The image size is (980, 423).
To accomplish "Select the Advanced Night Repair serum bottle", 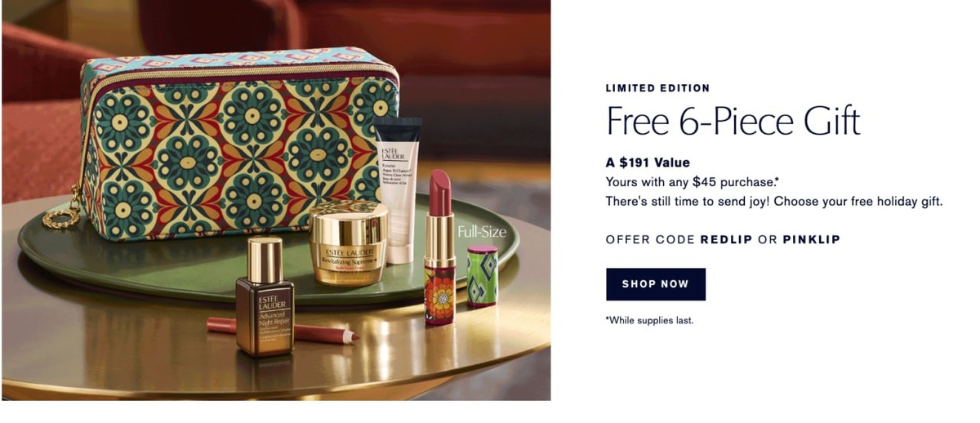I will [265, 297].
